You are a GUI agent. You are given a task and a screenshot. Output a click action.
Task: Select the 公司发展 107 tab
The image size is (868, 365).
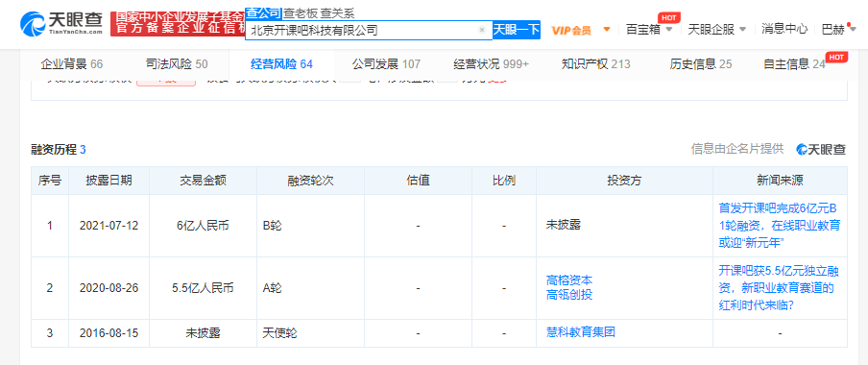click(386, 64)
